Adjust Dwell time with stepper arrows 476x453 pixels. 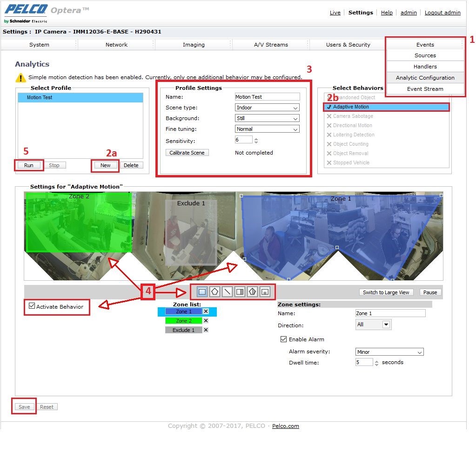(376, 363)
